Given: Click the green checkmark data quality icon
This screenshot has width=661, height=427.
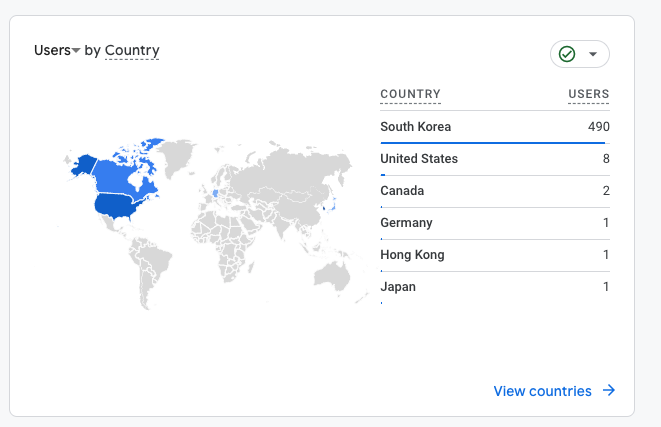Looking at the screenshot, I should pos(567,54).
